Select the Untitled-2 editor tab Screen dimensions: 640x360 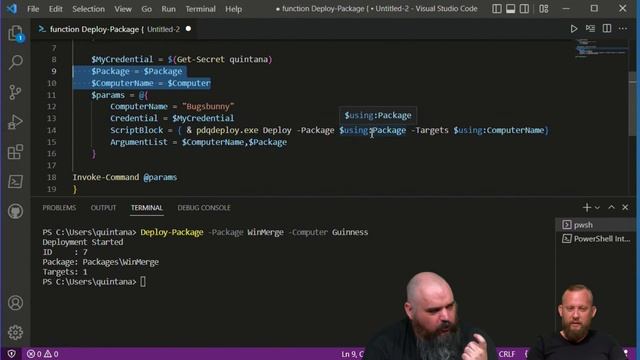(x=114, y=29)
